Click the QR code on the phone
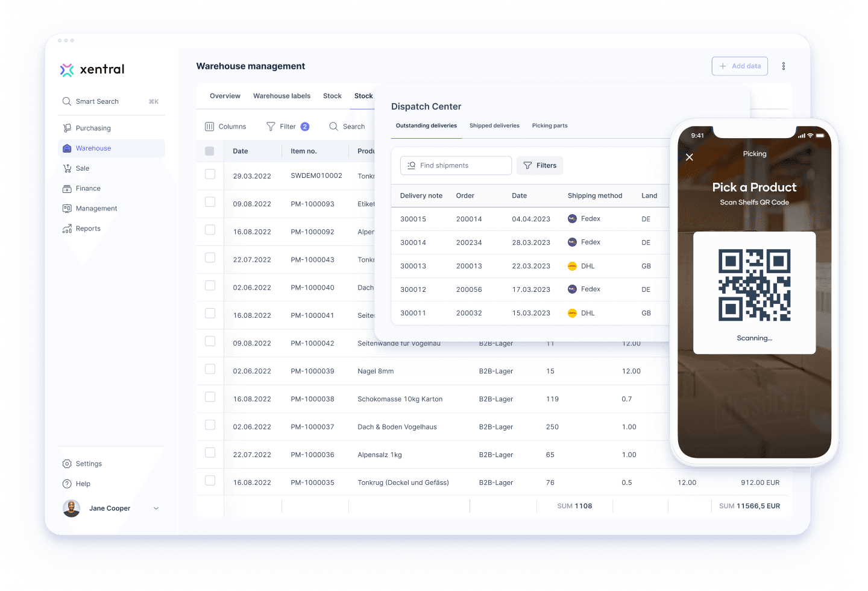The height and width of the screenshot is (591, 868). (754, 285)
